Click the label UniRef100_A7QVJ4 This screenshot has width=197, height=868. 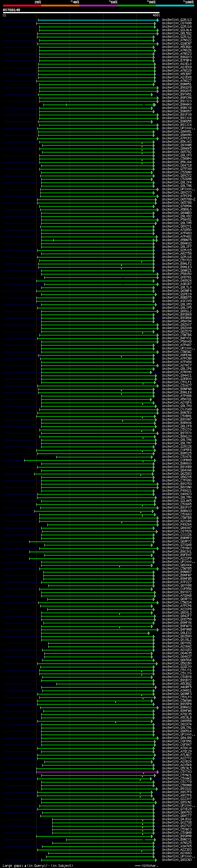click(x=177, y=749)
